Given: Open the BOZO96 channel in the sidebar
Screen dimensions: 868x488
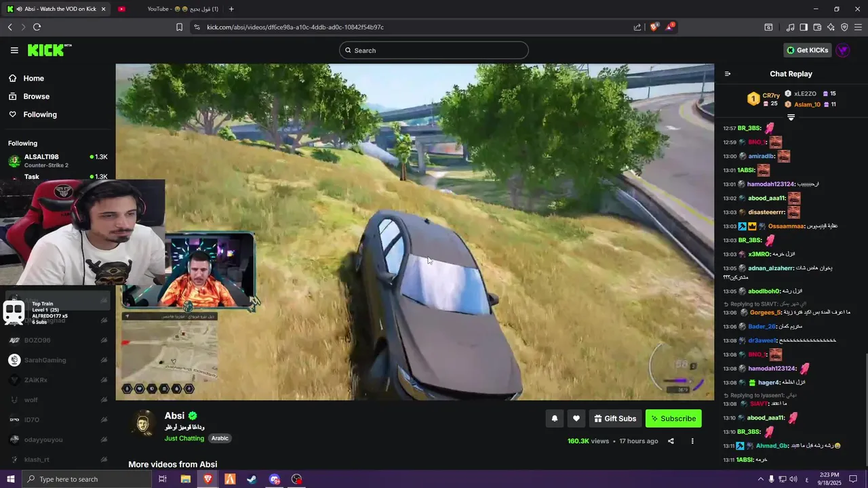Looking at the screenshot, I should (58, 340).
